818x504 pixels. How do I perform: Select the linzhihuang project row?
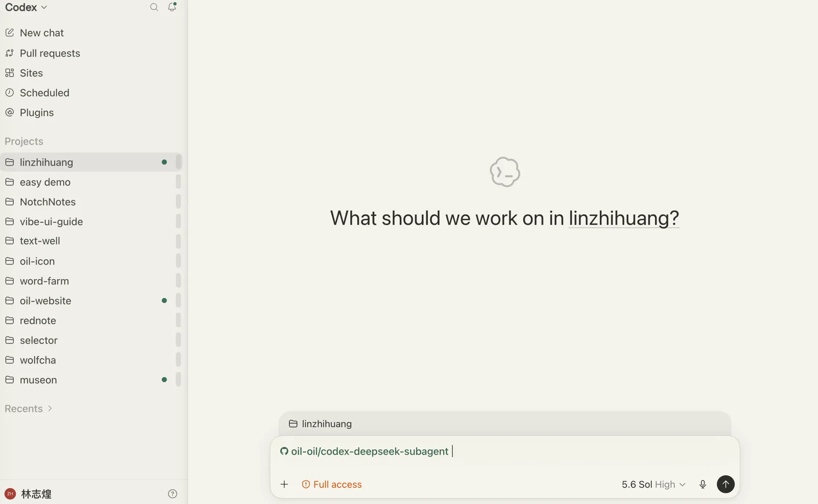(91, 162)
